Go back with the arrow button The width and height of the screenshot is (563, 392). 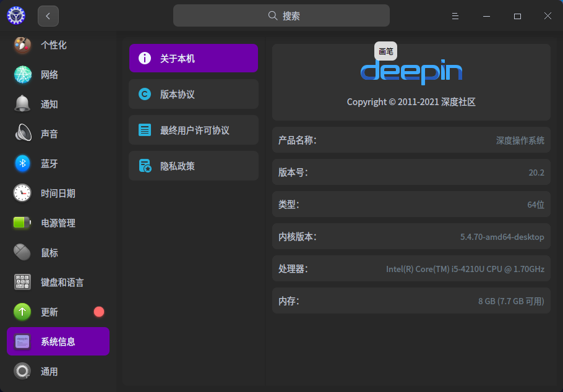pyautogui.click(x=48, y=16)
